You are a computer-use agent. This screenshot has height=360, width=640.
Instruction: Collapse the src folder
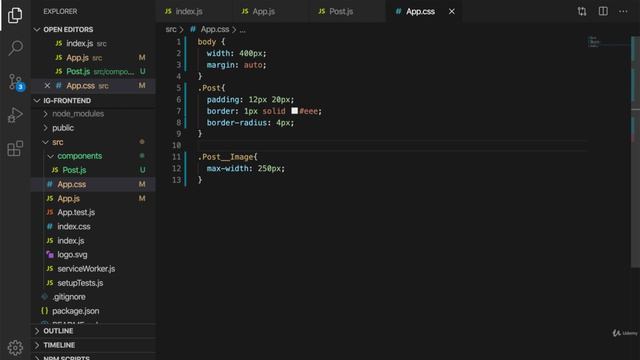tap(93, 142)
